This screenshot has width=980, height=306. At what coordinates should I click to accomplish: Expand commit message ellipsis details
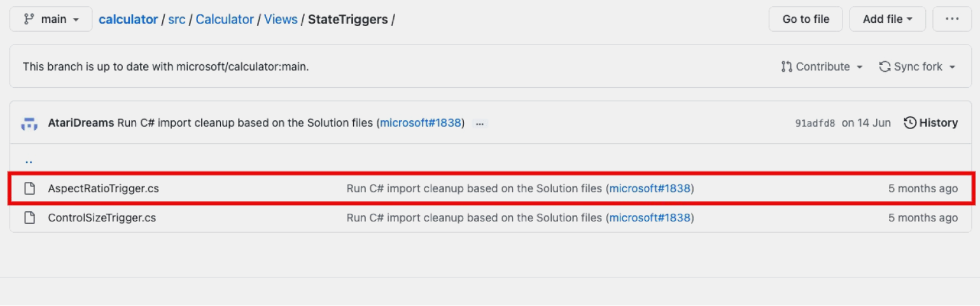(x=479, y=123)
